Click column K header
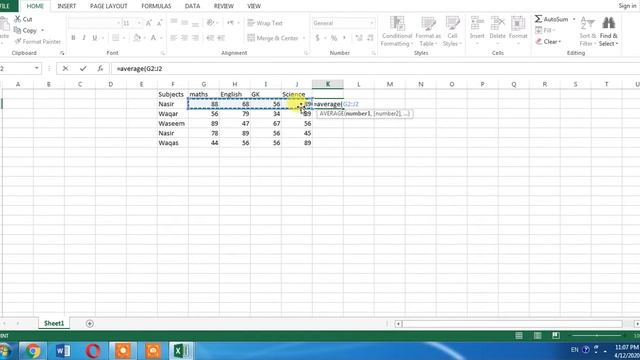The height and width of the screenshot is (360, 640). (328, 84)
